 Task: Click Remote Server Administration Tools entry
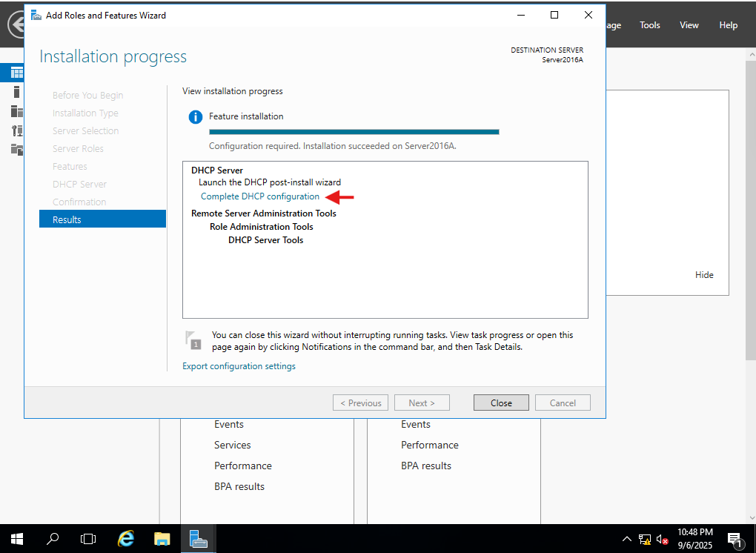(x=264, y=213)
